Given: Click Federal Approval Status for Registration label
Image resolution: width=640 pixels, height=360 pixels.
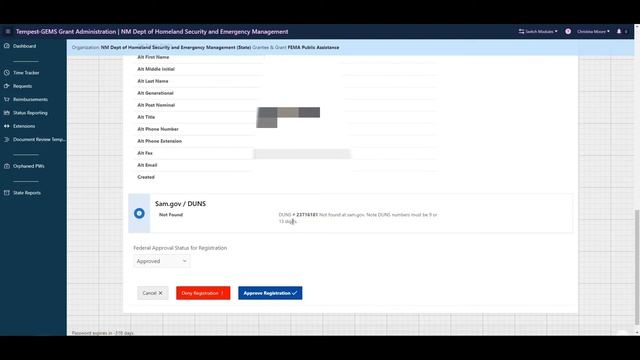Looking at the screenshot, I should (x=180, y=248).
